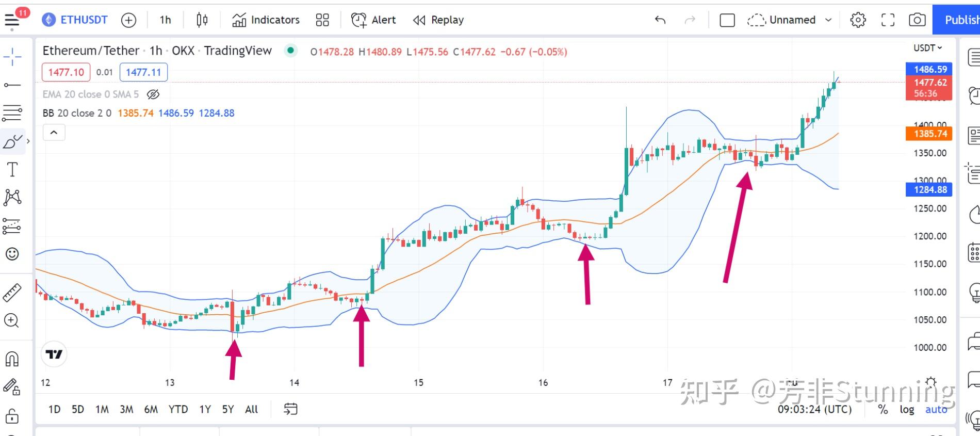Screen dimensions: 980x436
Task: Select the brush drawing tool
Action: coord(12,141)
